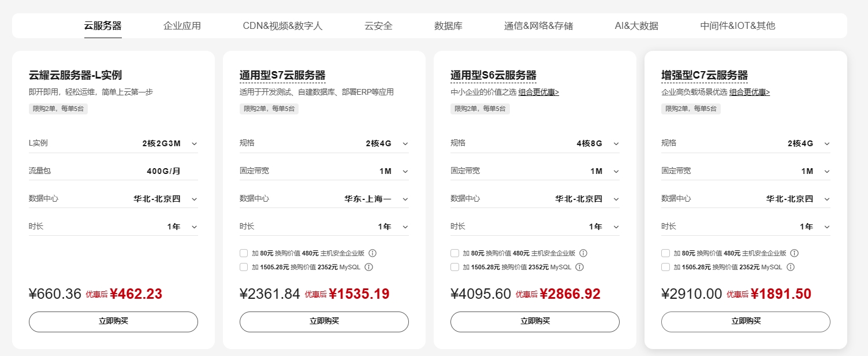This screenshot has height=356, width=868.
Task: Enable the 80元 security add-on for 增强型C7
Action: coord(665,253)
